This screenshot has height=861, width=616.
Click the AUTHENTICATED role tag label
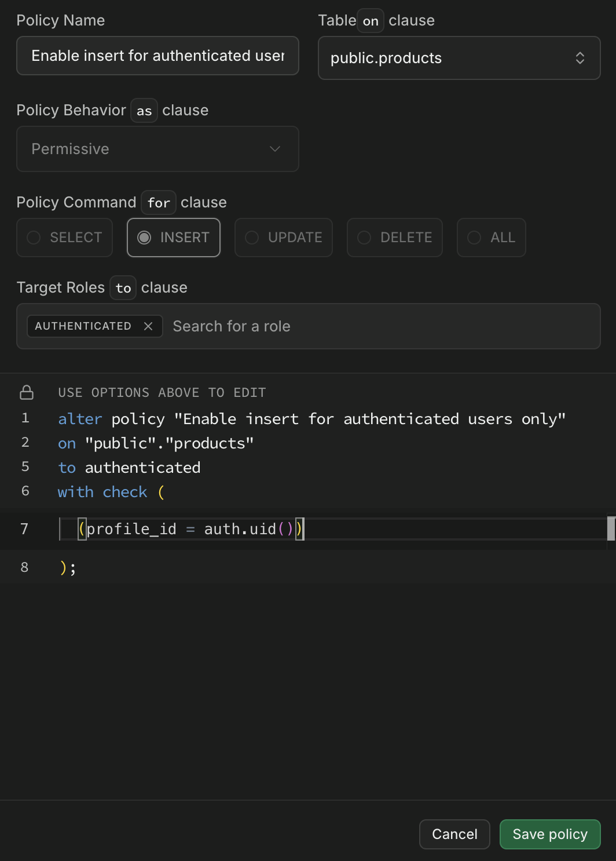[83, 326]
